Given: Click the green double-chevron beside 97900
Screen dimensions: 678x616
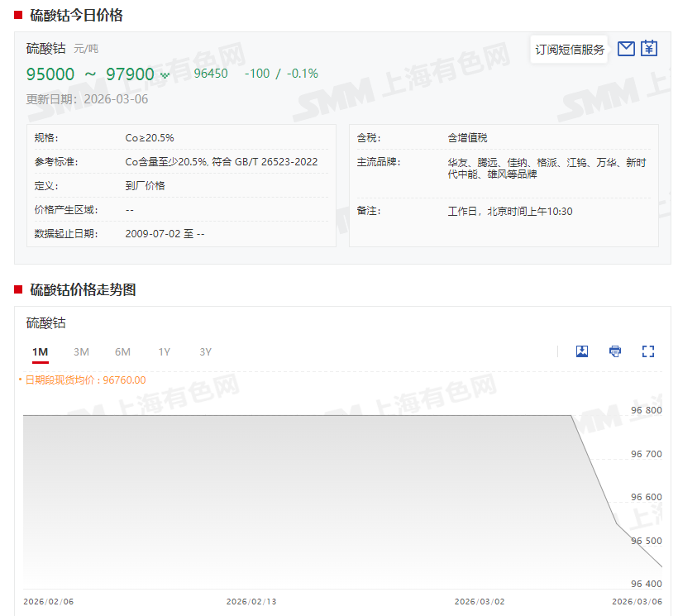Looking at the screenshot, I should point(165,75).
